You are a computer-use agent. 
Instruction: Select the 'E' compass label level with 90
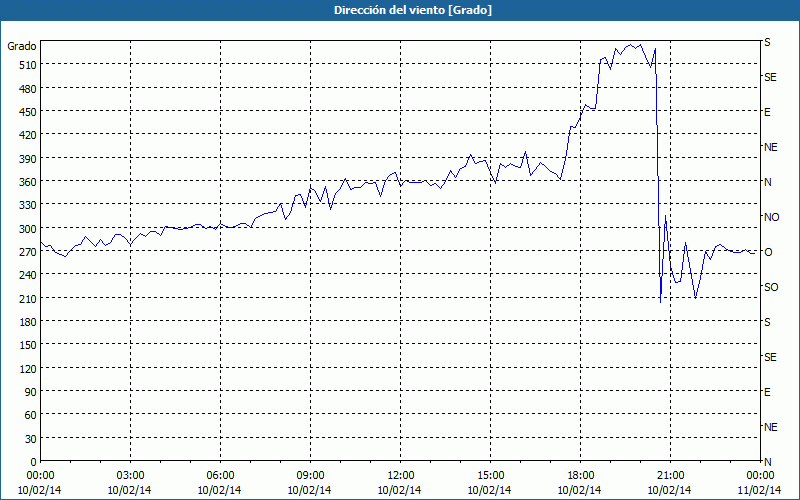pos(767,392)
